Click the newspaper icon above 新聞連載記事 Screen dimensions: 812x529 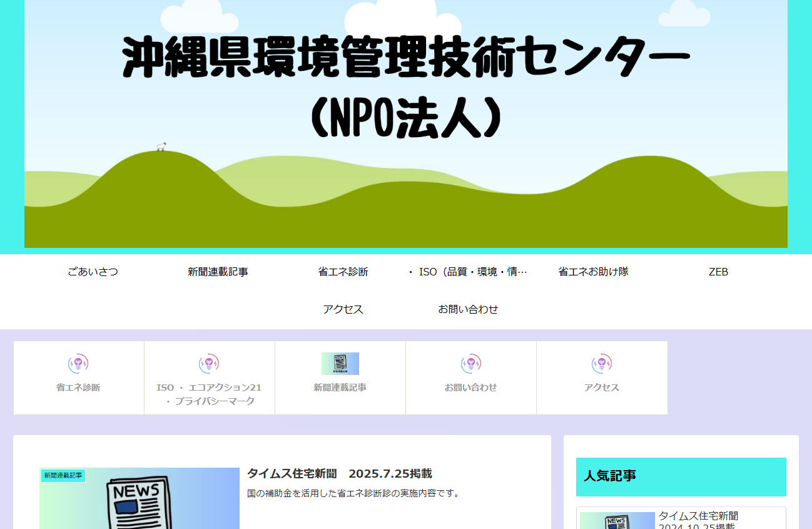[340, 364]
